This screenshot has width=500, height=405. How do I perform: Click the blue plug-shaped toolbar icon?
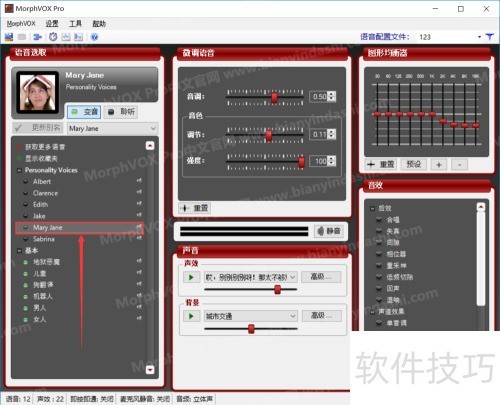37,37
